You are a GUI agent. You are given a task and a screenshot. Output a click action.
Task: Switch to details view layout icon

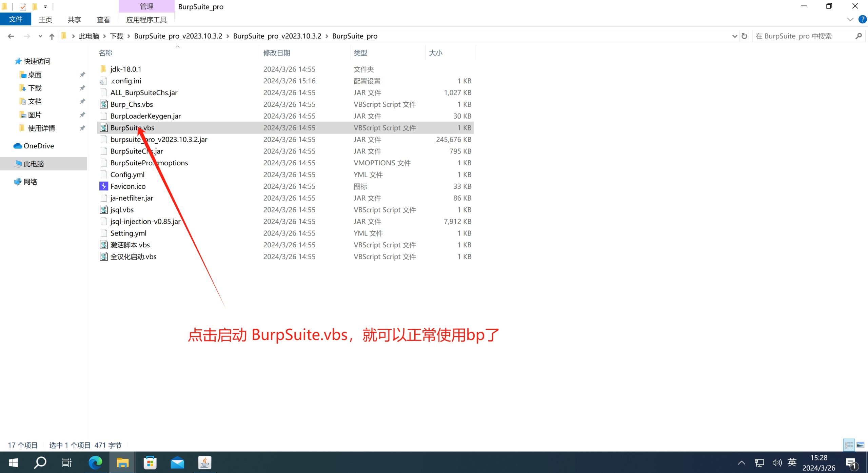click(x=849, y=445)
